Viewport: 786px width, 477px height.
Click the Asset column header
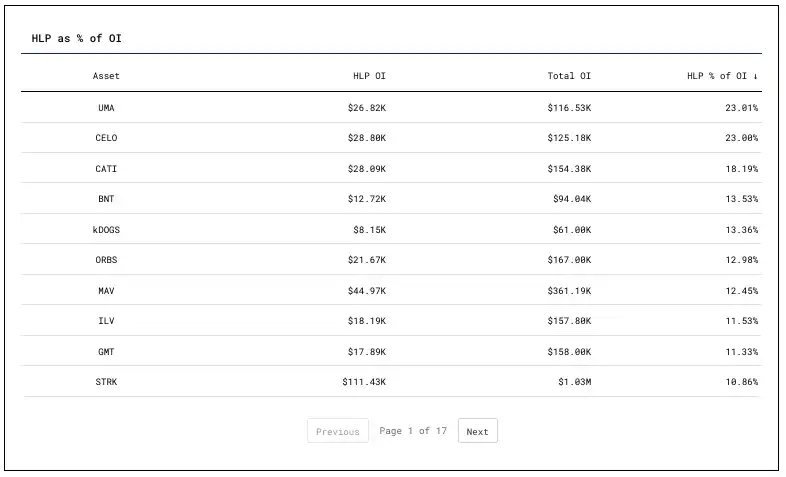(x=106, y=76)
